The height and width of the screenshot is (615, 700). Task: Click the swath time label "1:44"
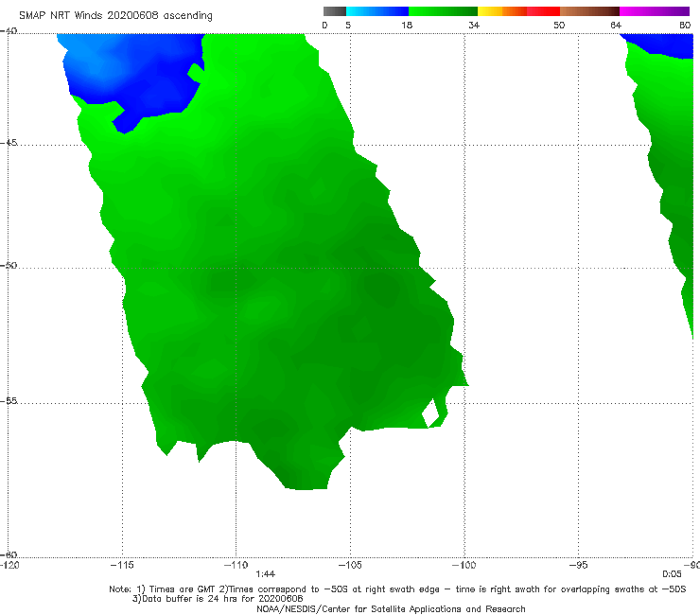(265, 574)
